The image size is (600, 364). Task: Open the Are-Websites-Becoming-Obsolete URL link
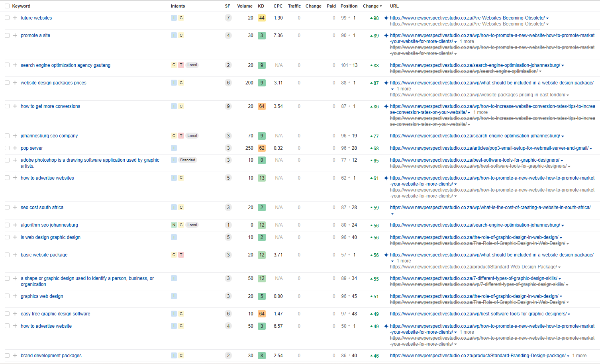(467, 18)
